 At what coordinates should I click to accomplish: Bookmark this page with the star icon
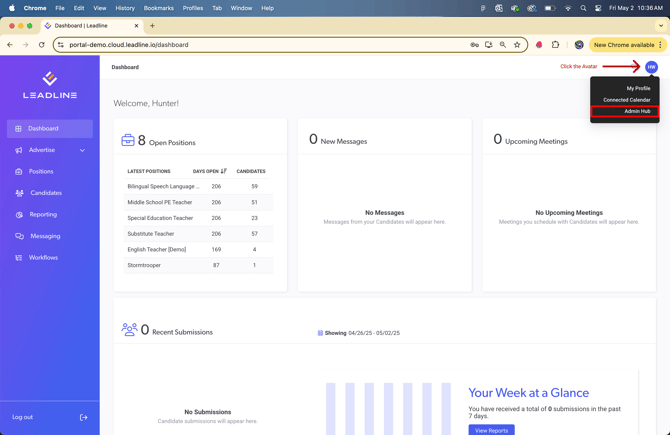click(x=517, y=44)
